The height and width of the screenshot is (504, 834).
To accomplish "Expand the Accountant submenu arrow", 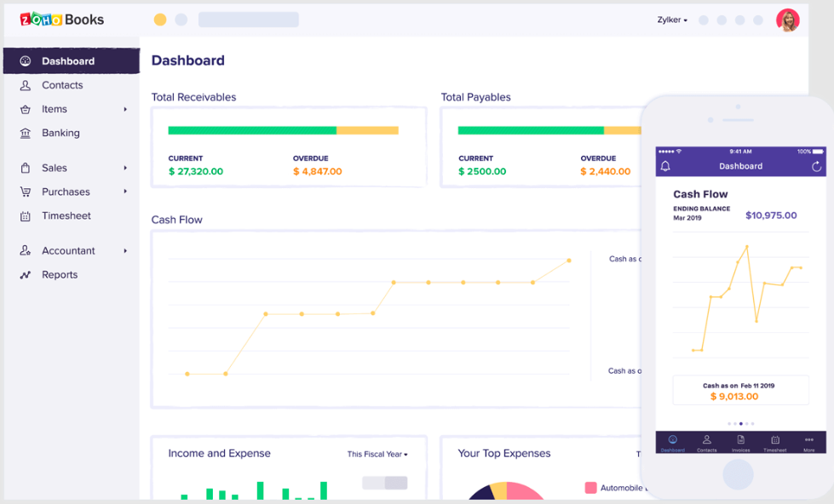I will point(125,250).
